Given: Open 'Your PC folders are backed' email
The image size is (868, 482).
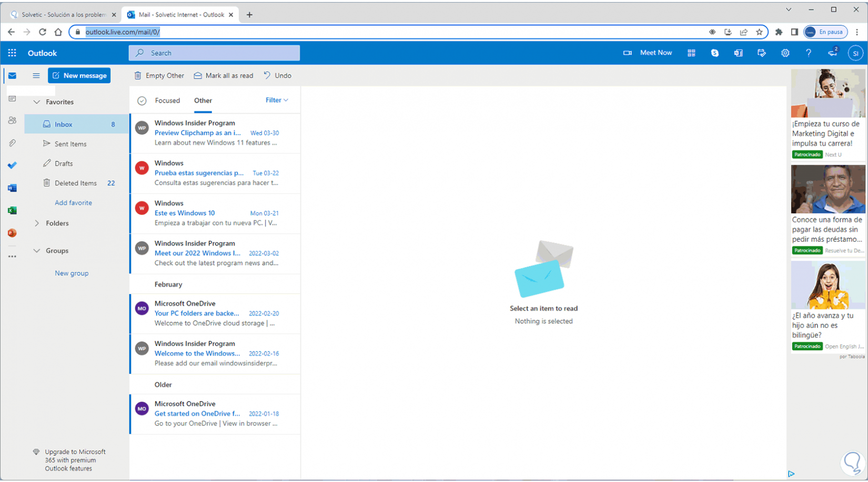Looking at the screenshot, I should pyautogui.click(x=215, y=314).
